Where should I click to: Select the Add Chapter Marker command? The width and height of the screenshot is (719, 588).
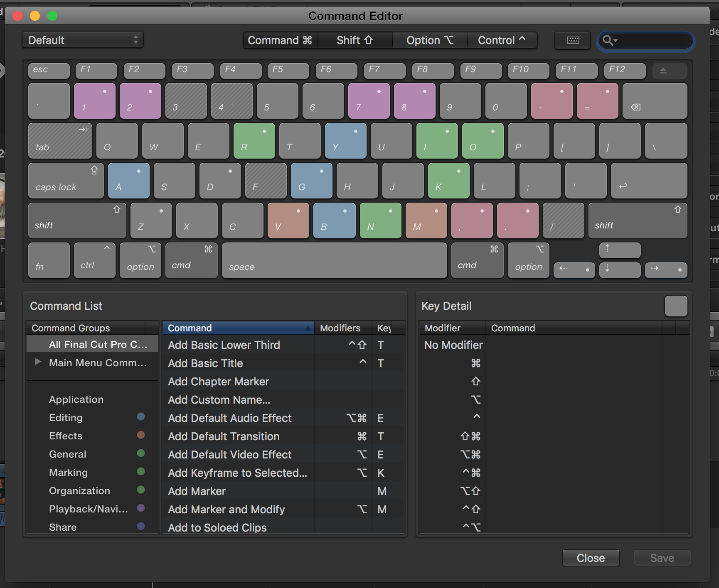tap(283, 382)
